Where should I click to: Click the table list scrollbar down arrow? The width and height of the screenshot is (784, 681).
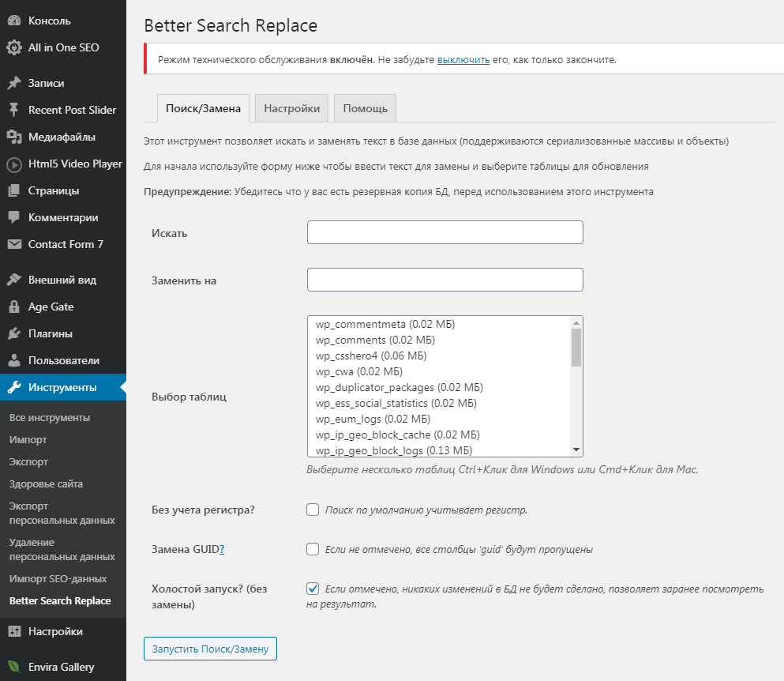click(576, 450)
